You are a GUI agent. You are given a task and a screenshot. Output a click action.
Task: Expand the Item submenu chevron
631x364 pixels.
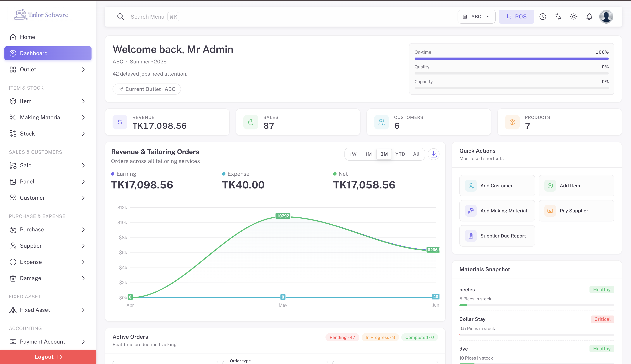click(83, 101)
